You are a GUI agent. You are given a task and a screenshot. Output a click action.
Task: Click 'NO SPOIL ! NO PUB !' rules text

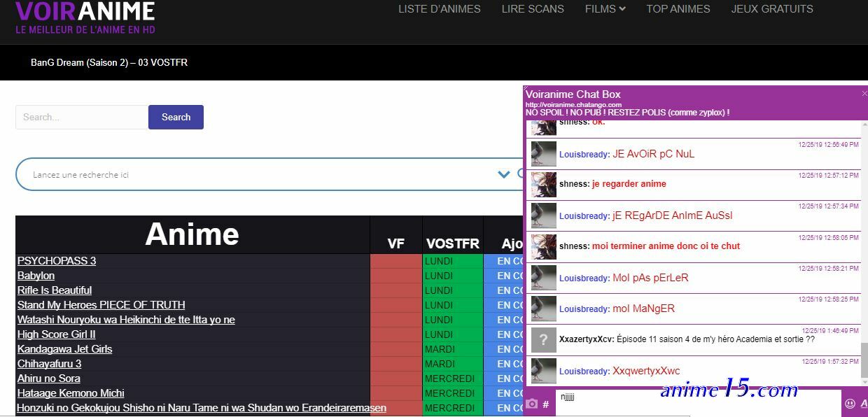pos(627,113)
